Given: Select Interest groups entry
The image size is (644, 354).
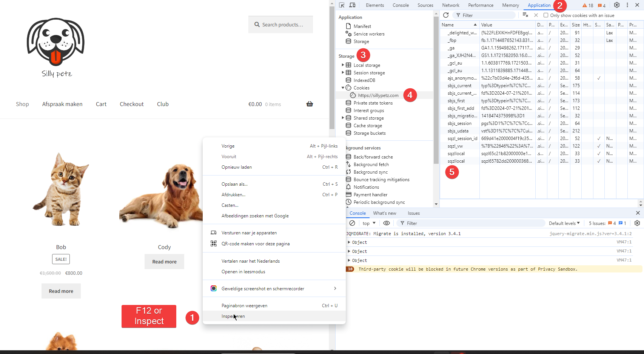Looking at the screenshot, I should [x=369, y=110].
